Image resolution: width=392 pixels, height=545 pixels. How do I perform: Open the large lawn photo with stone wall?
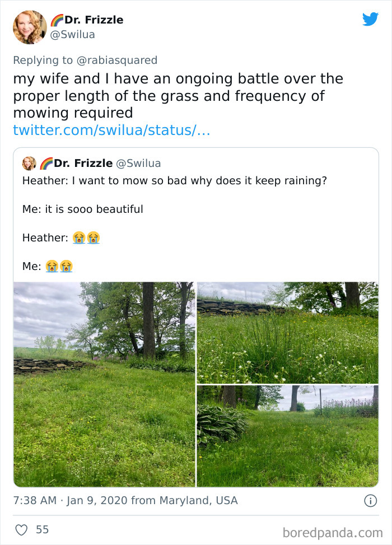coord(104,384)
